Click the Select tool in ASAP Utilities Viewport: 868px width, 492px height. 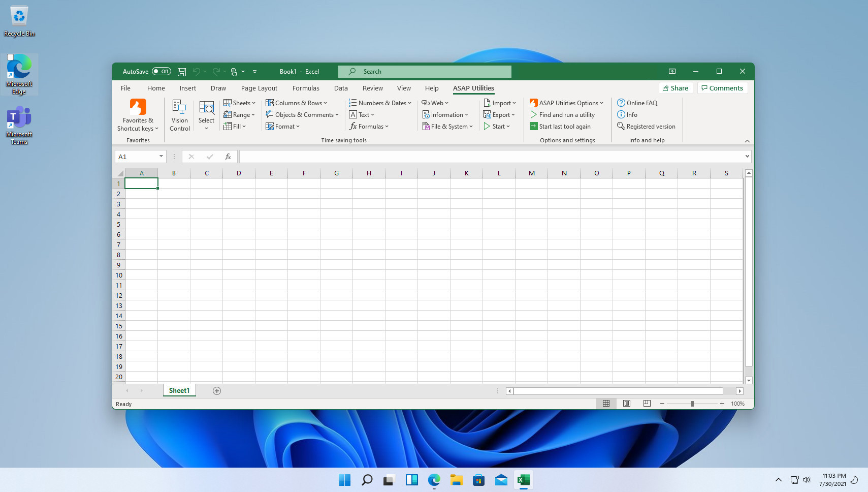[x=206, y=114]
